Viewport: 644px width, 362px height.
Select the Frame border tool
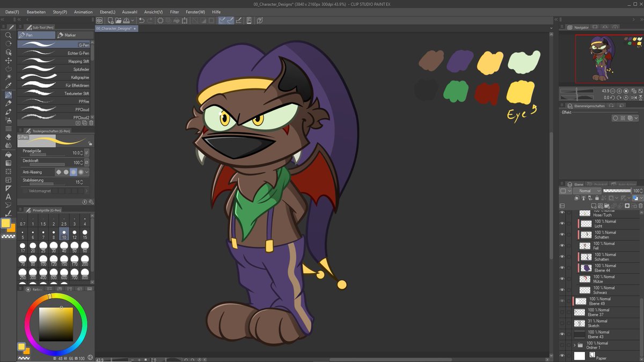point(8,180)
